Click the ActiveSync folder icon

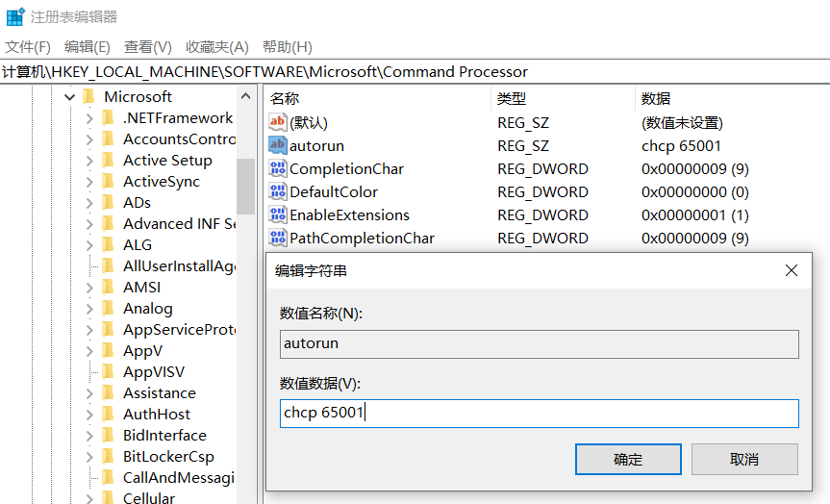coord(108,181)
